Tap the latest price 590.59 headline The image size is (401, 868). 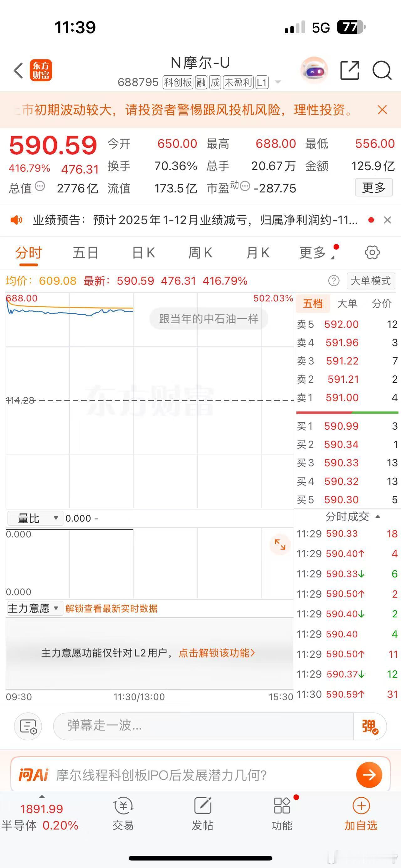[x=53, y=146]
